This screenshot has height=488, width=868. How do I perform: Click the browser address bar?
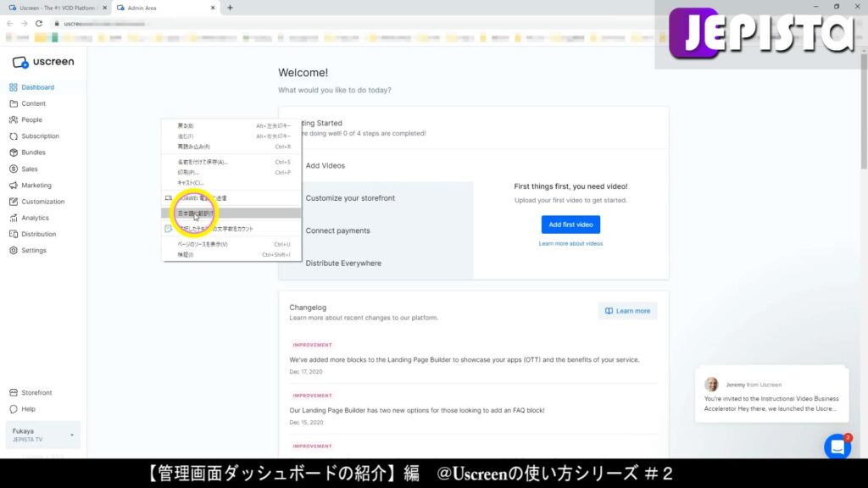(x=354, y=24)
